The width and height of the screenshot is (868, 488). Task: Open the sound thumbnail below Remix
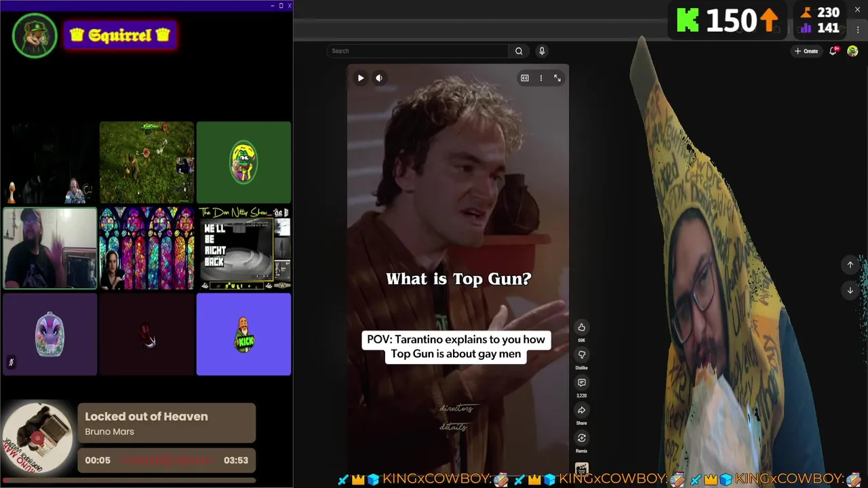(x=581, y=468)
